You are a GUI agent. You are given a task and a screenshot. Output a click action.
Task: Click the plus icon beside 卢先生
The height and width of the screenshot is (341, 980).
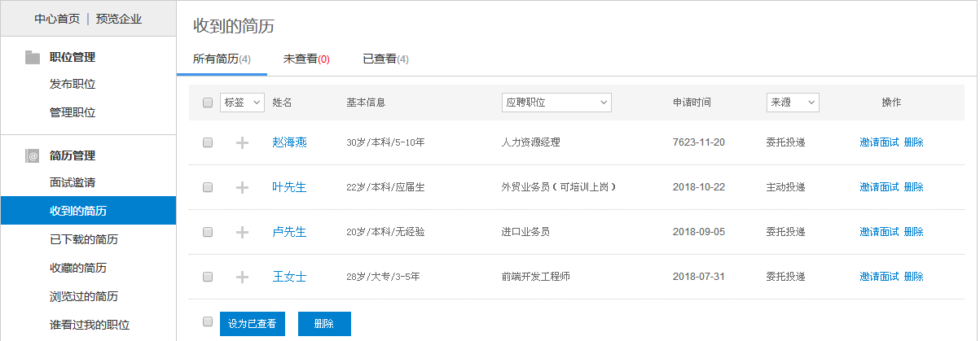241,232
